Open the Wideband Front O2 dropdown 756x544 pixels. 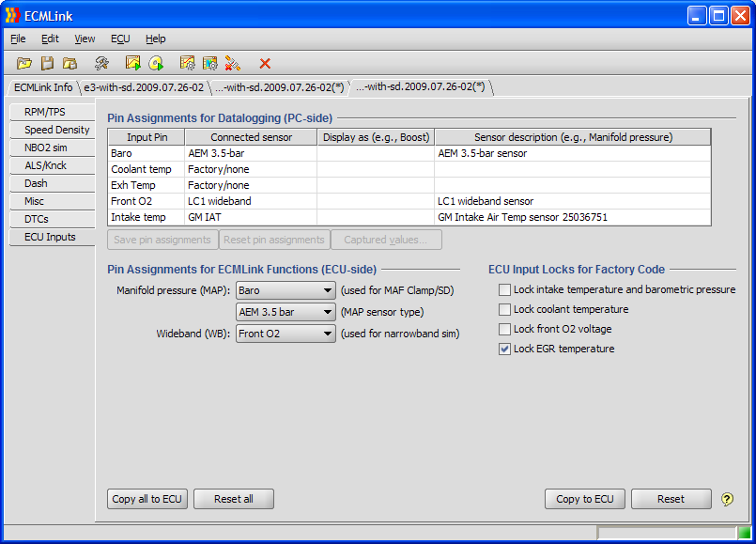point(285,334)
